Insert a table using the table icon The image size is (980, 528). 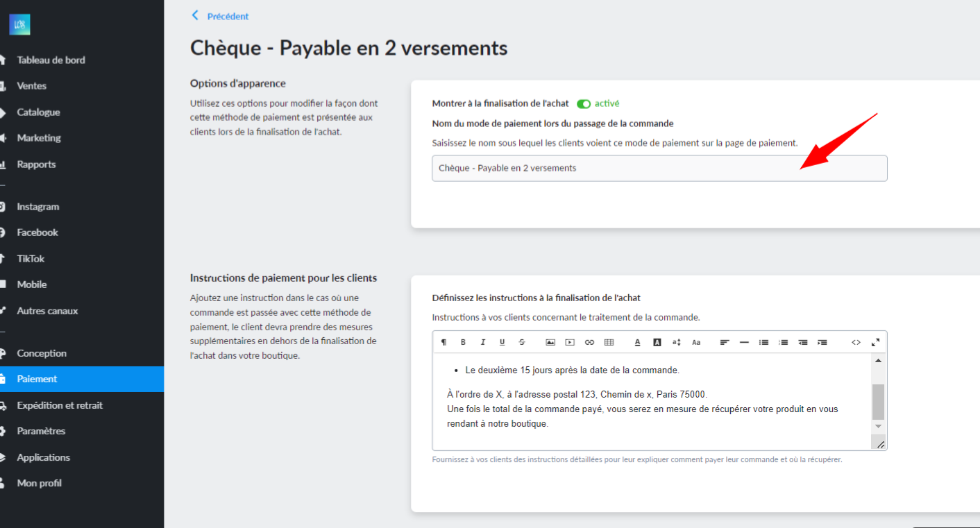tap(609, 342)
